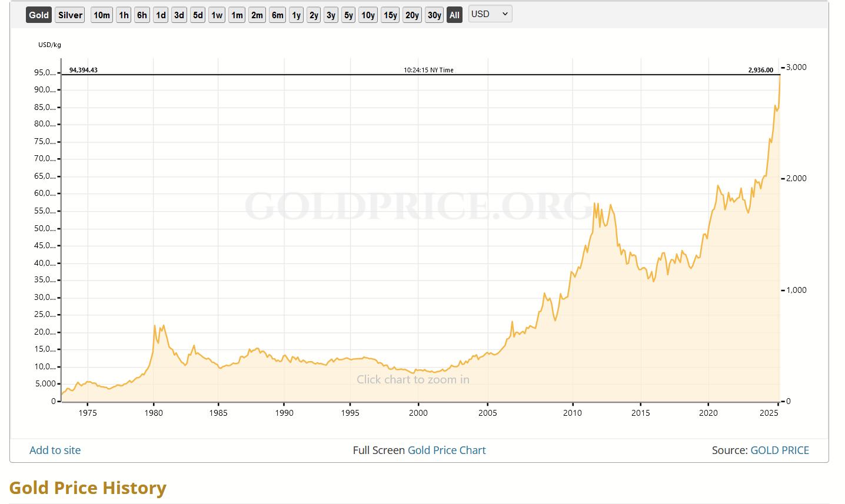Click the chart at the 1980 price peak
Image resolution: width=845 pixels, height=504 pixels.
[x=155, y=326]
